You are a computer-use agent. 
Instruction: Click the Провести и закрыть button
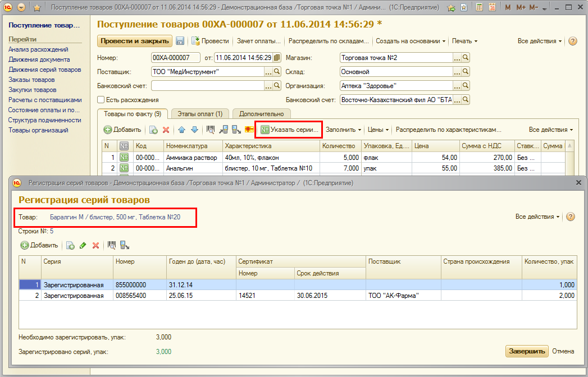(134, 41)
